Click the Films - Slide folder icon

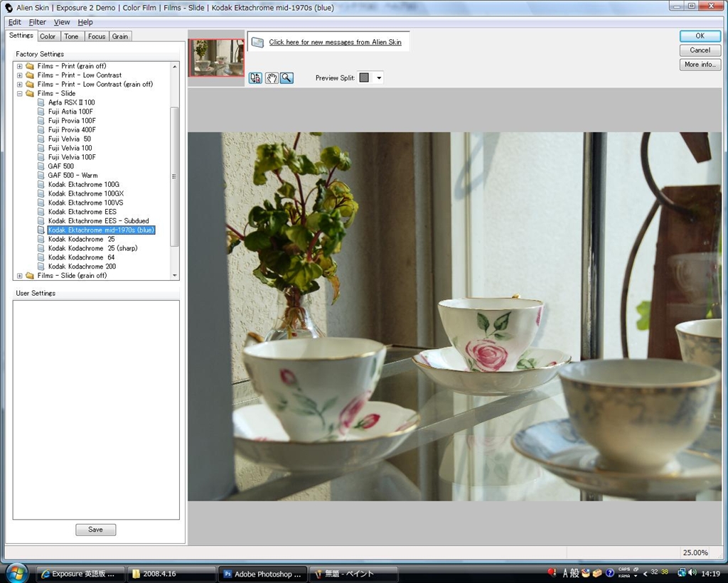click(30, 93)
